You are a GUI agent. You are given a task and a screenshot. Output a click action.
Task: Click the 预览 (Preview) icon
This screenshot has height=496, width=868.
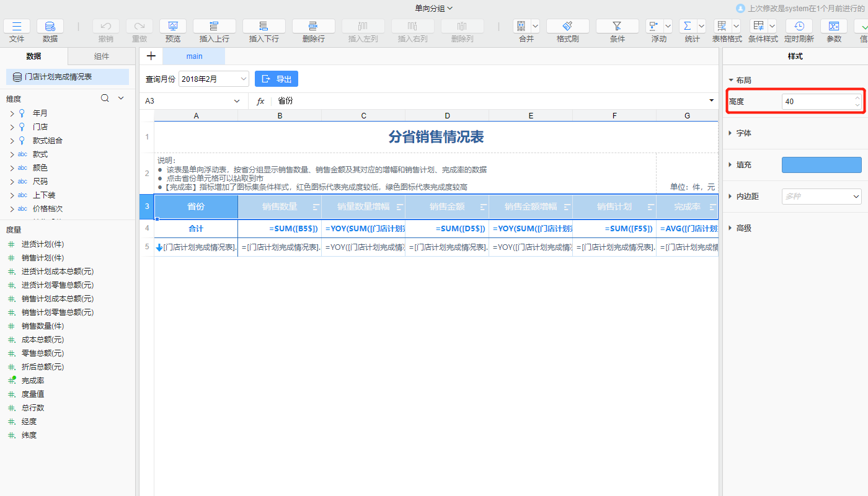click(173, 26)
